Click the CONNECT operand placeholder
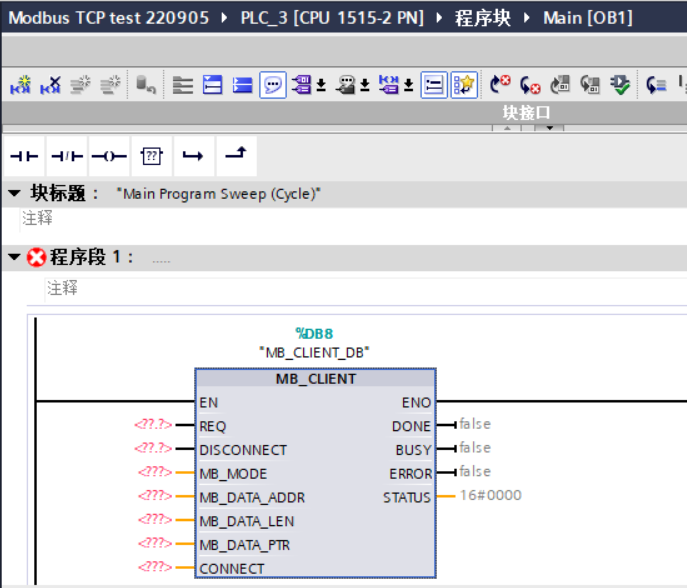 155,567
